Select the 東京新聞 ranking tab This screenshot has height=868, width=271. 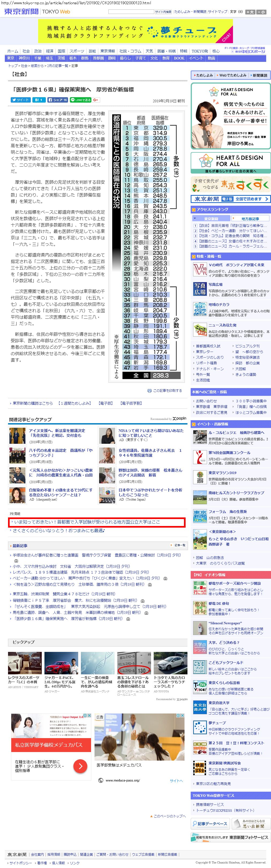point(211,219)
